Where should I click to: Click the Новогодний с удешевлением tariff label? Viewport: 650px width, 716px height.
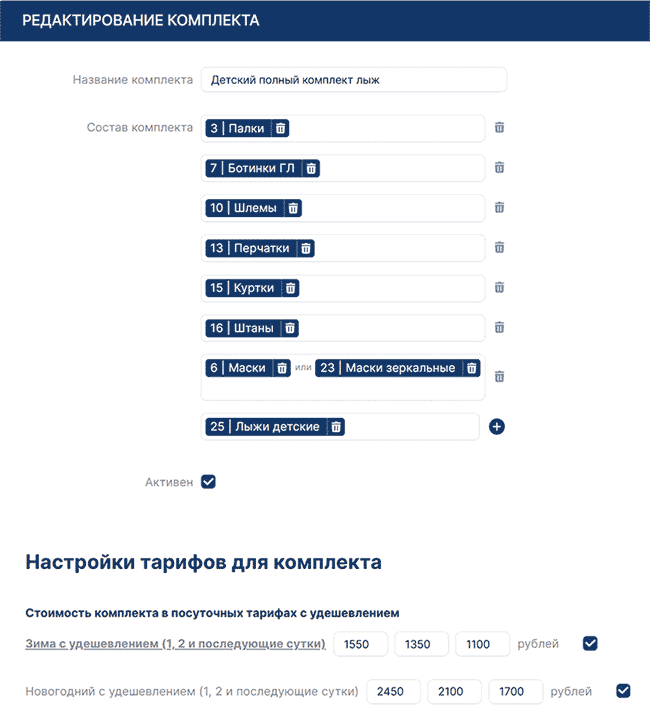pos(192,691)
